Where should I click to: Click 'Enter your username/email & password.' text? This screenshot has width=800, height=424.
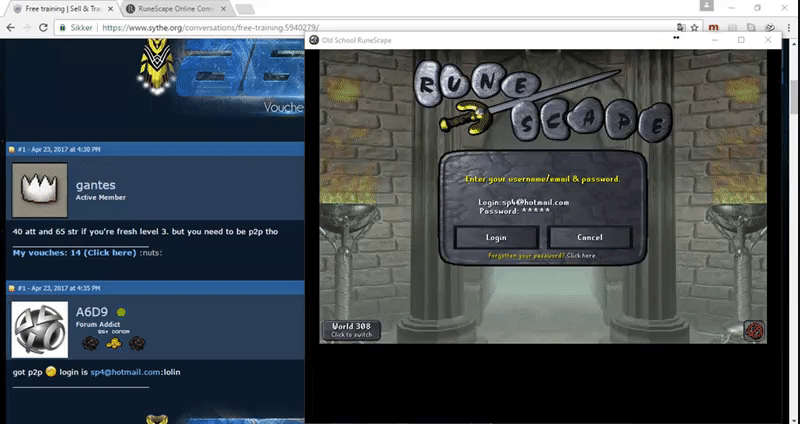tap(543, 180)
